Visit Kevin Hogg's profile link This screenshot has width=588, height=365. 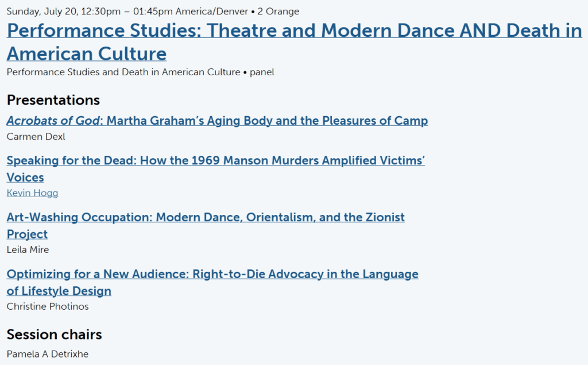32,193
